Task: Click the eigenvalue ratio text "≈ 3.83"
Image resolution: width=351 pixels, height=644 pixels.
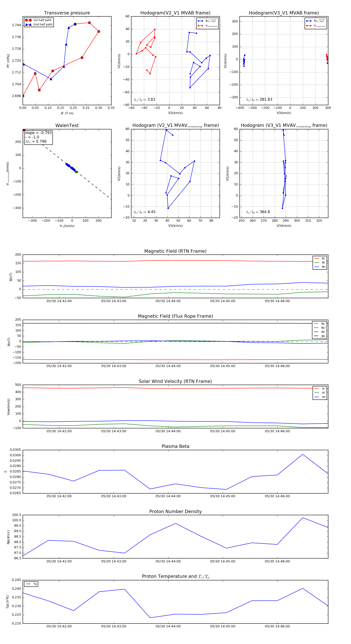Action: [144, 100]
